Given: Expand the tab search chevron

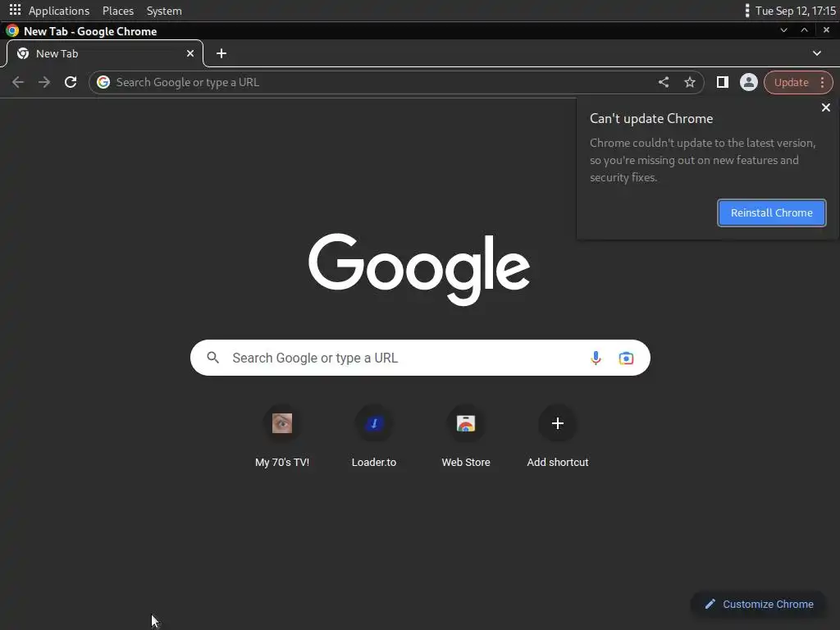Looking at the screenshot, I should 816,53.
